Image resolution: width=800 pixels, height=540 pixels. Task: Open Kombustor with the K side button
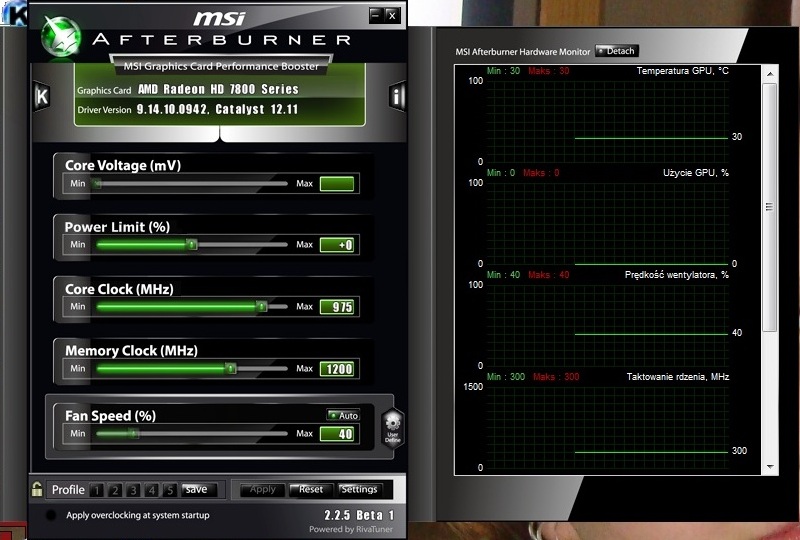42,95
